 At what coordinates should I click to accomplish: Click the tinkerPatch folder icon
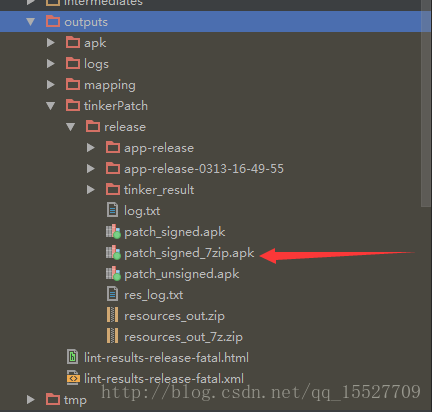coord(73,105)
